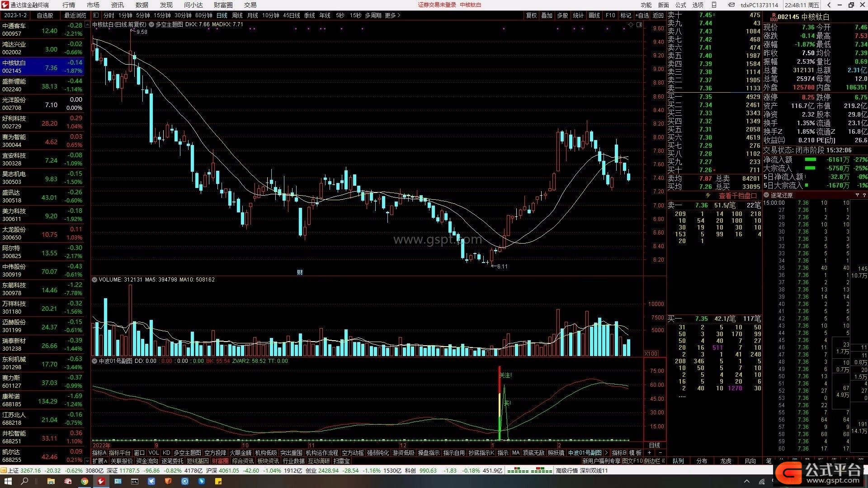Click the 财 marker on the price chart
Viewport: 868px width, 488px height.
[300, 272]
